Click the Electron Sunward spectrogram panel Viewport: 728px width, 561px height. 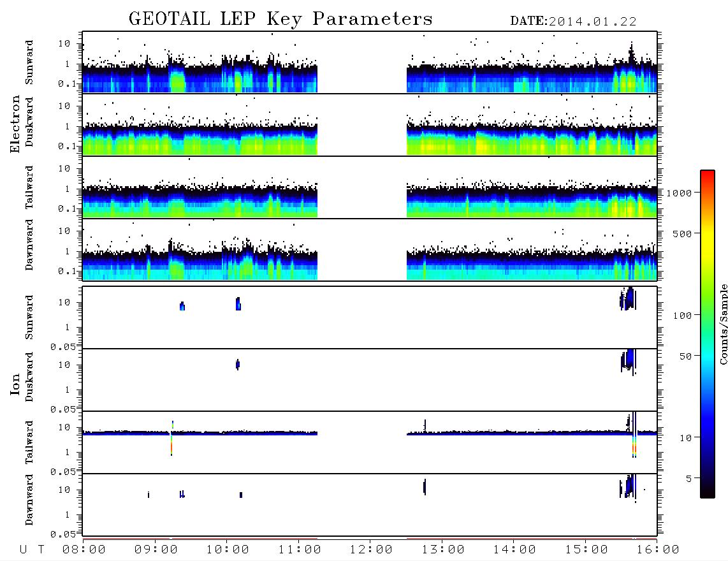370,62
